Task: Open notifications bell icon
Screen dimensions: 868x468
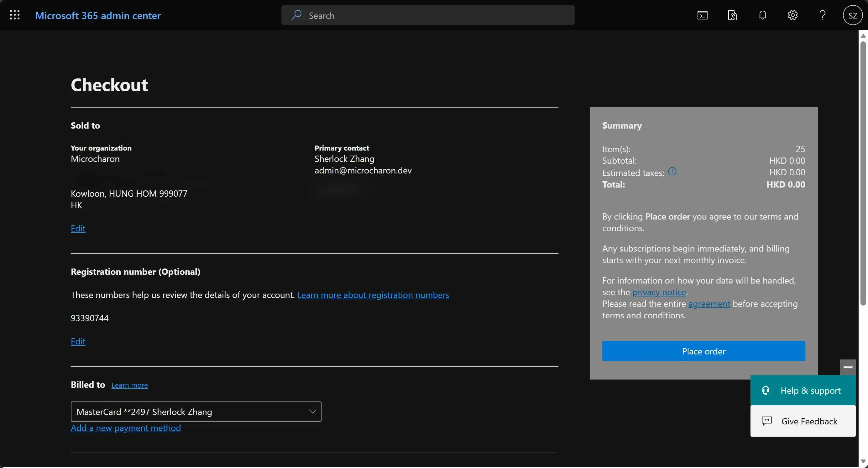Action: click(762, 15)
